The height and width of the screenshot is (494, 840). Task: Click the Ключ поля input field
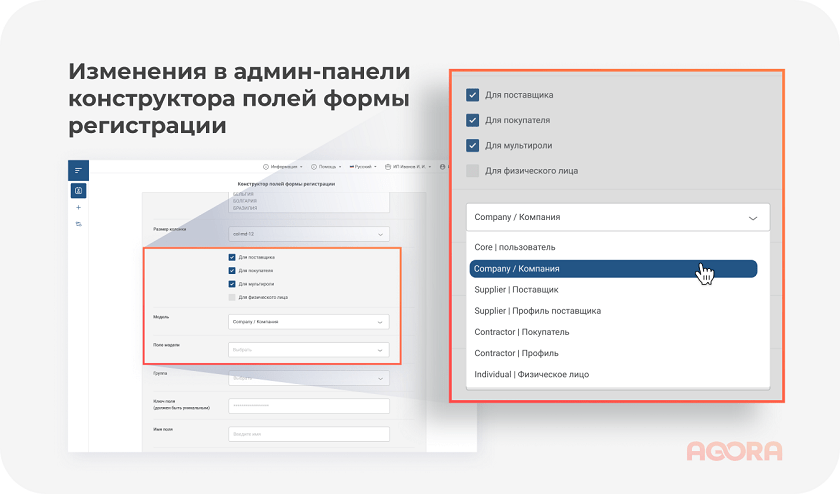pos(309,406)
